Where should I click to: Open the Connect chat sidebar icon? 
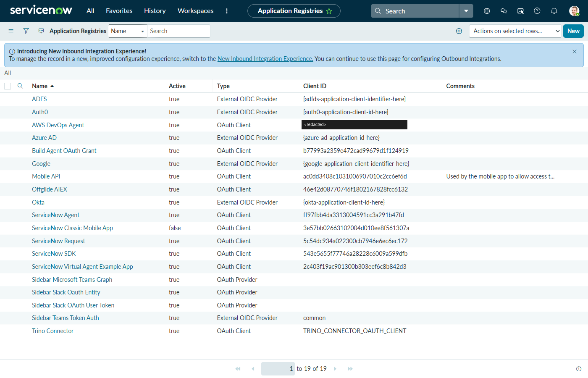point(504,11)
